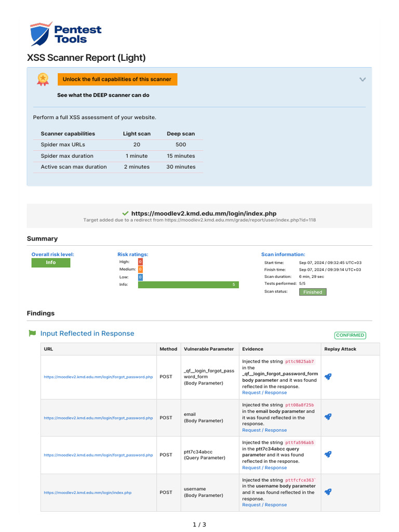Click the URL column header
This screenshot has width=399, height=532.
point(48,349)
